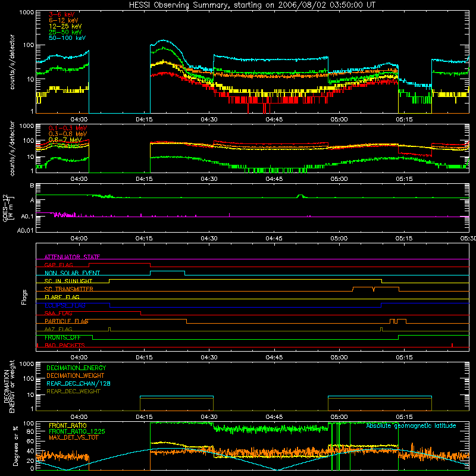Click the SC_IN_SUNLIGHT flag label
The height and width of the screenshot is (476, 476).
click(x=68, y=281)
